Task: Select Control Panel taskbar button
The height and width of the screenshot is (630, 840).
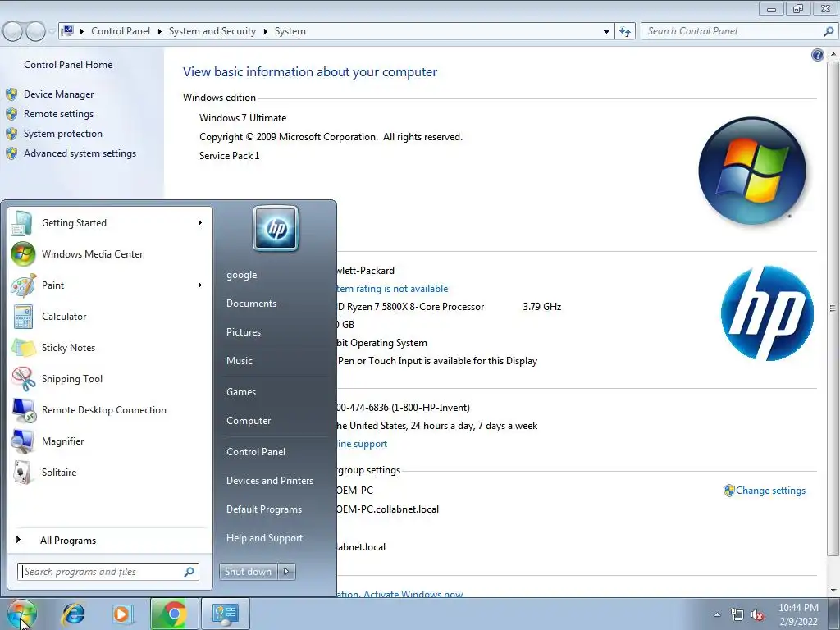Action: click(225, 614)
